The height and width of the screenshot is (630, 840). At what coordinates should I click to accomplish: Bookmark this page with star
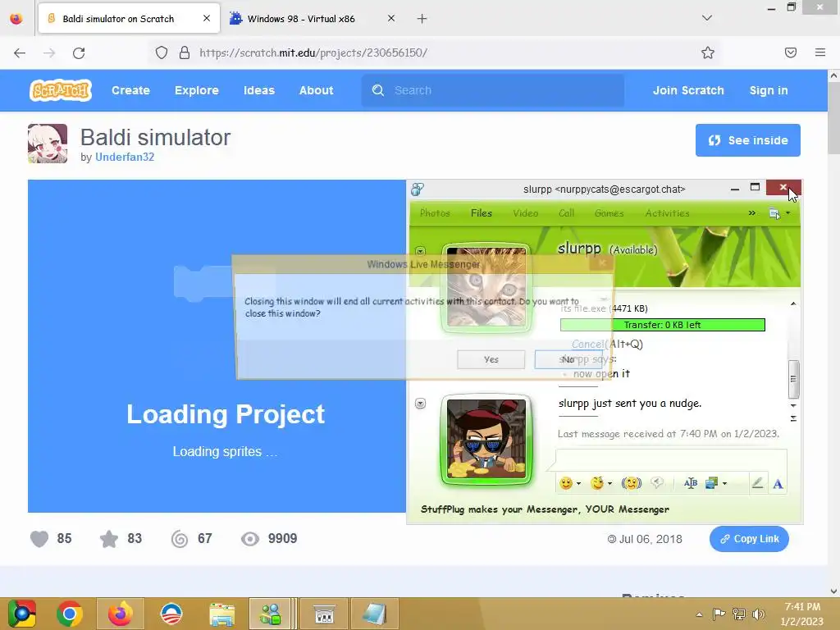click(708, 53)
